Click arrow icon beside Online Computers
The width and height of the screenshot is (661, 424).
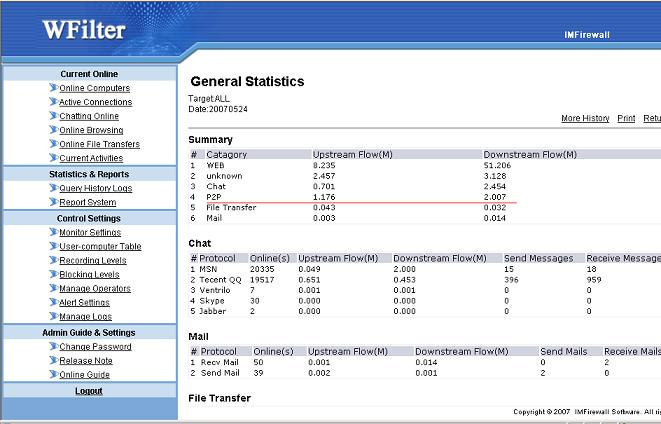coord(54,88)
